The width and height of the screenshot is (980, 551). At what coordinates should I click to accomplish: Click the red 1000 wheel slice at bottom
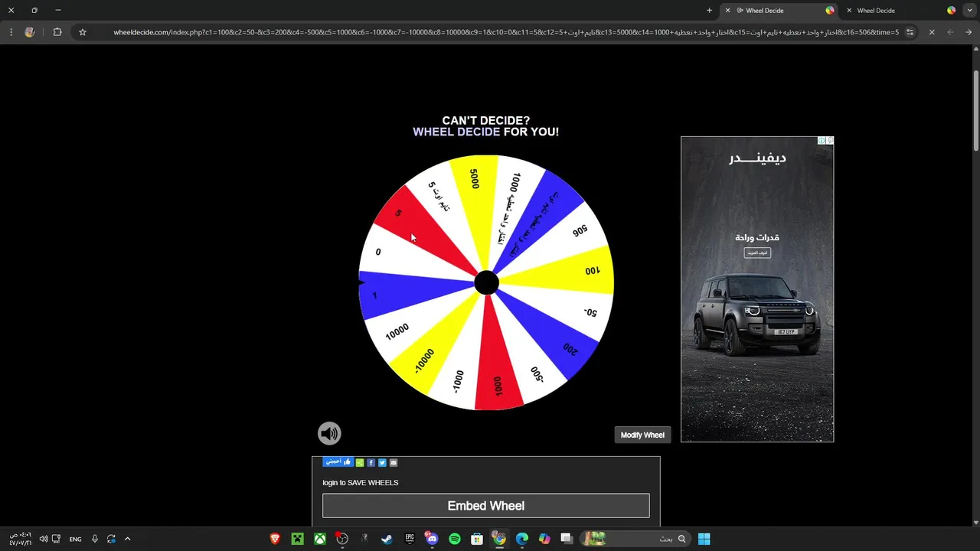pyautogui.click(x=496, y=367)
